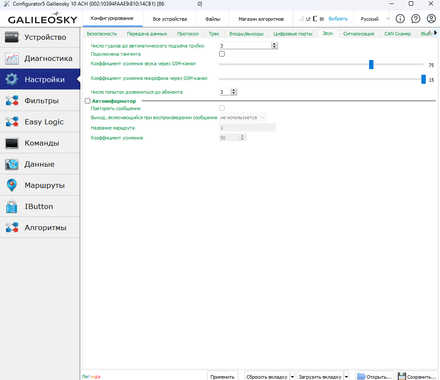Expand the Загрузить вкладку dropdown arrow
440x380 pixels.
point(346,377)
